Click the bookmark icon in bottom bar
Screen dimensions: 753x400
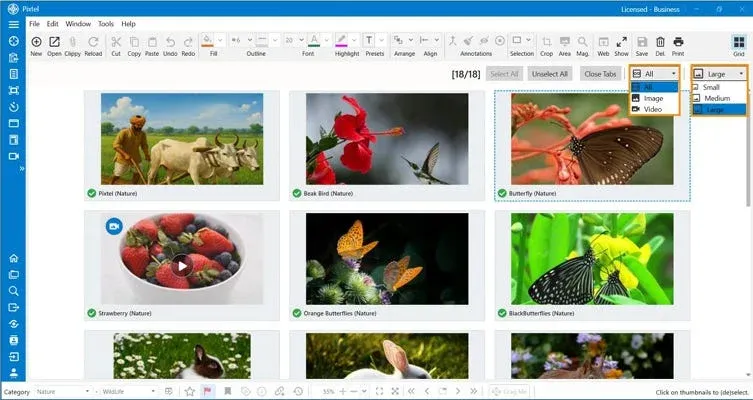tap(228, 391)
